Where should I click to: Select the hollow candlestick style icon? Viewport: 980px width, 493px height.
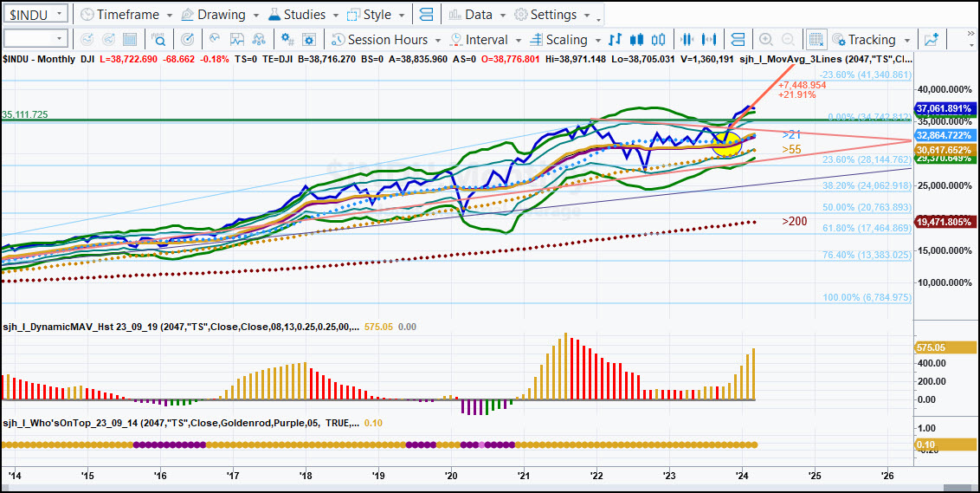point(658,39)
